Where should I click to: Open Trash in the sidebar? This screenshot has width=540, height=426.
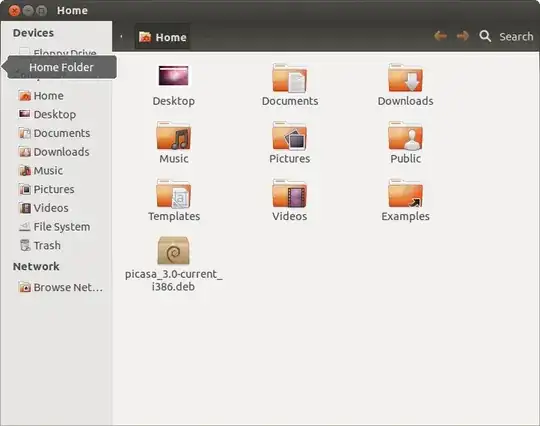point(40,245)
